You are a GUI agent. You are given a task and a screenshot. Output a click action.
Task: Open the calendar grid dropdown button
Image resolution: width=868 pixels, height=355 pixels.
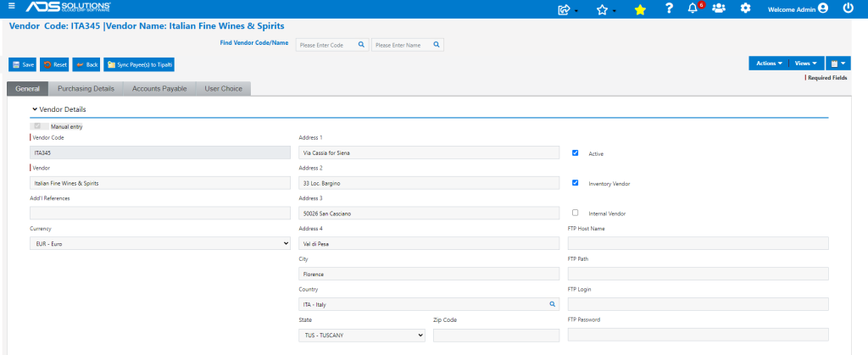point(838,64)
